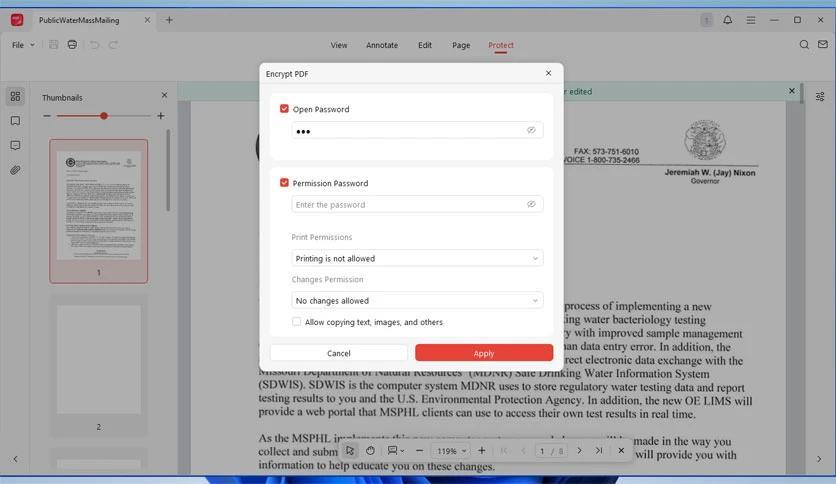Zoom out with the minus button in bottom bar
Viewport: 836px width, 484px height.
click(x=420, y=450)
